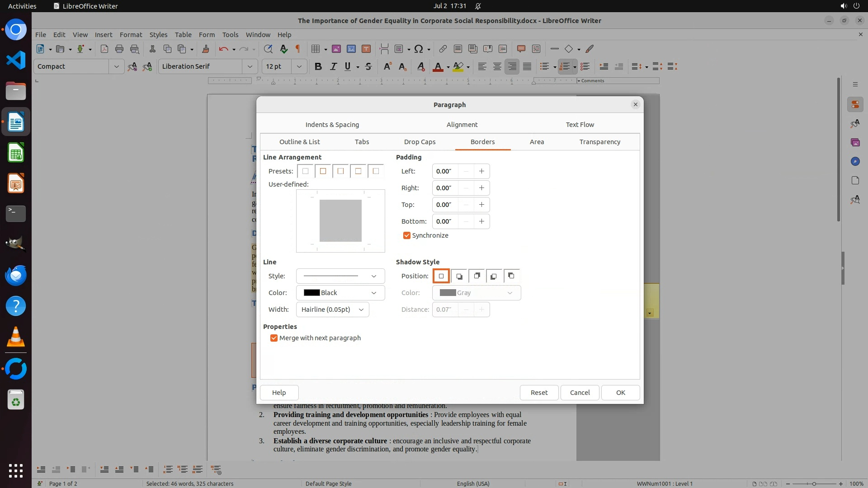Open the Black line color picker
The image size is (868, 488).
coord(340,293)
